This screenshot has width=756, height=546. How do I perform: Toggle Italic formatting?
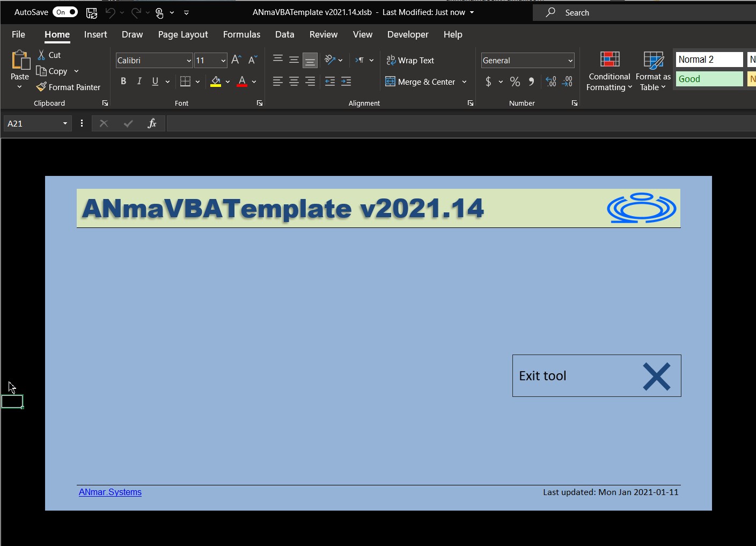click(140, 82)
